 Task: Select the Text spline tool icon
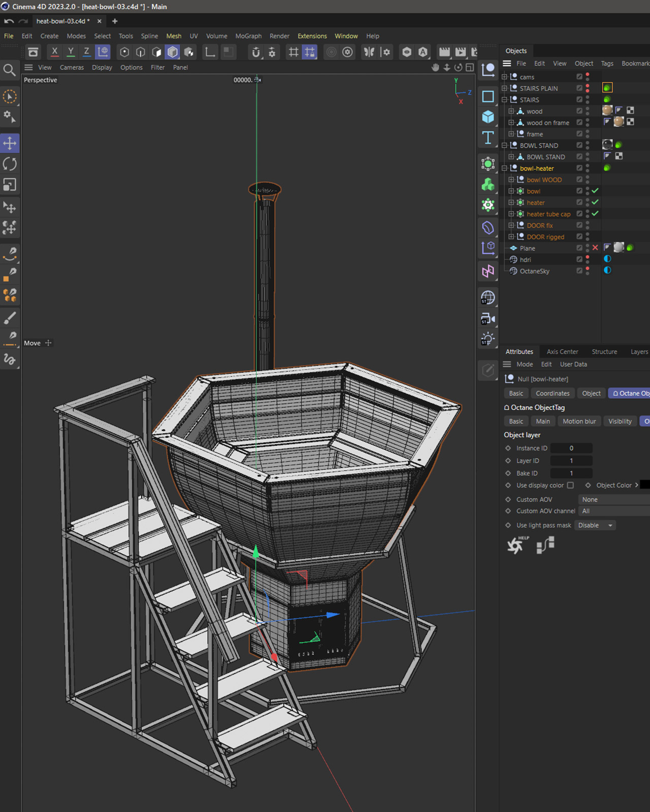[488, 138]
